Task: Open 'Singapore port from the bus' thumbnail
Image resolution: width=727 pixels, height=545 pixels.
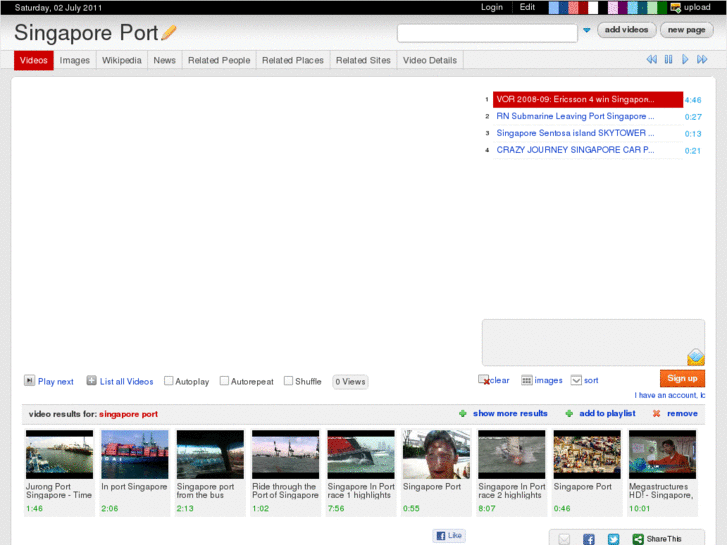Action: 210,455
